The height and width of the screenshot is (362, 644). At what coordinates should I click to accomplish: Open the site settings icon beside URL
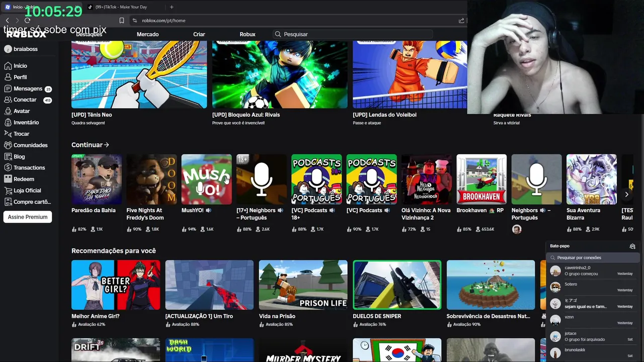[x=134, y=21]
